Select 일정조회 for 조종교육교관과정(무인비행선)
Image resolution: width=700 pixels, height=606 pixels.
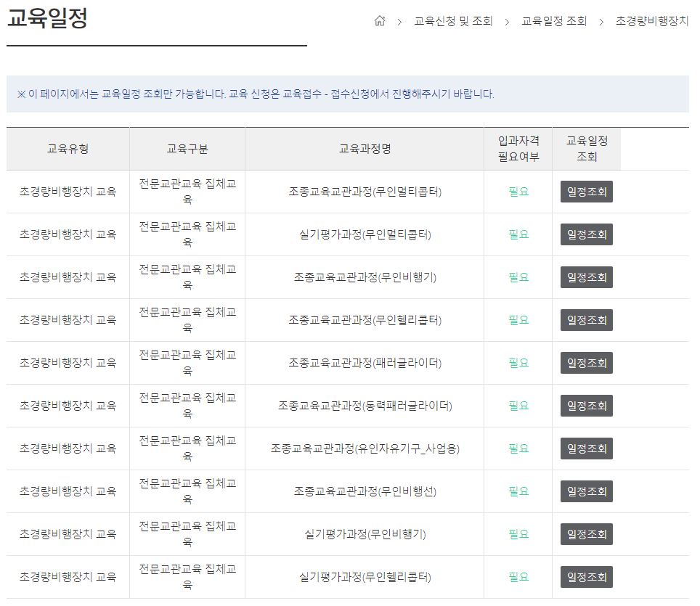(587, 491)
